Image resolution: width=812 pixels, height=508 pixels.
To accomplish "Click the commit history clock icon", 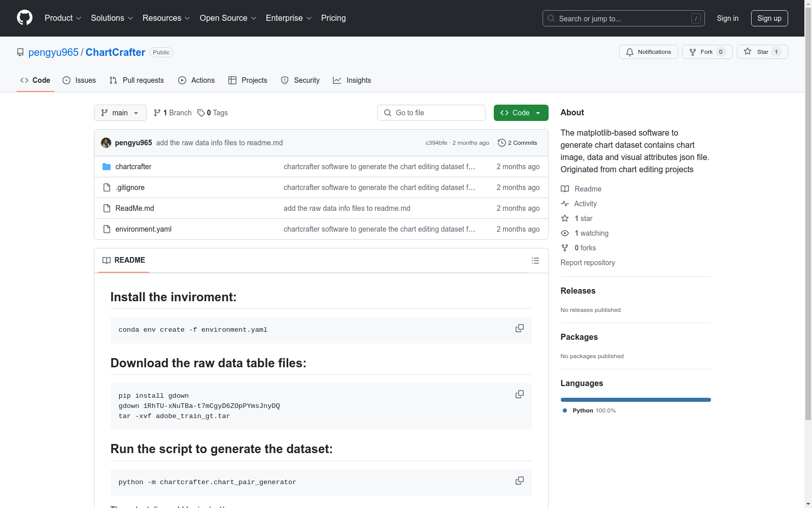I will click(x=502, y=143).
